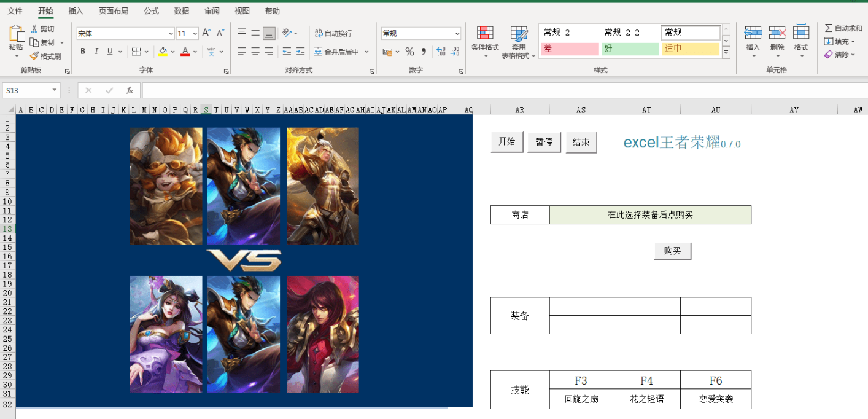The image size is (868, 419).
Task: Click the center horizontally icon
Action: coord(255,52)
